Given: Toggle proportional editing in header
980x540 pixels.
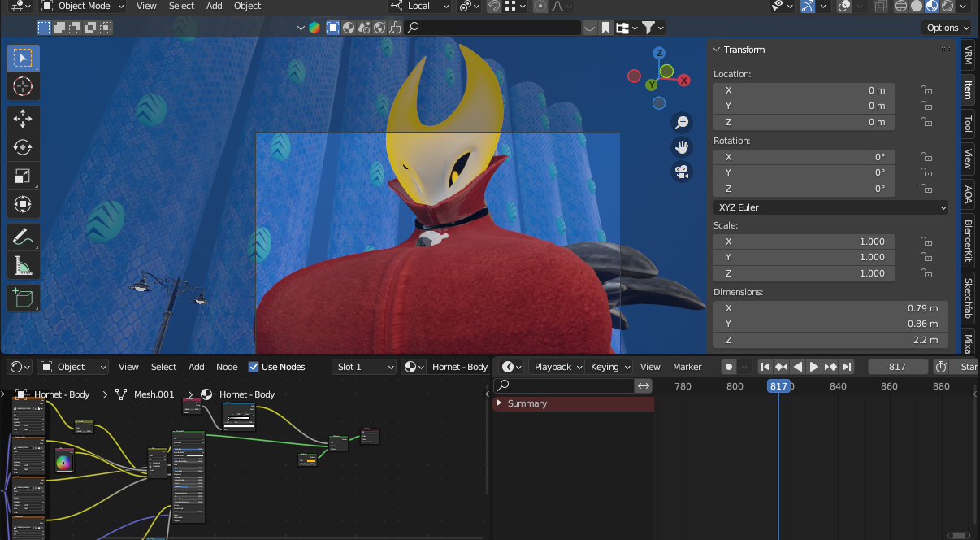Looking at the screenshot, I should (540, 6).
